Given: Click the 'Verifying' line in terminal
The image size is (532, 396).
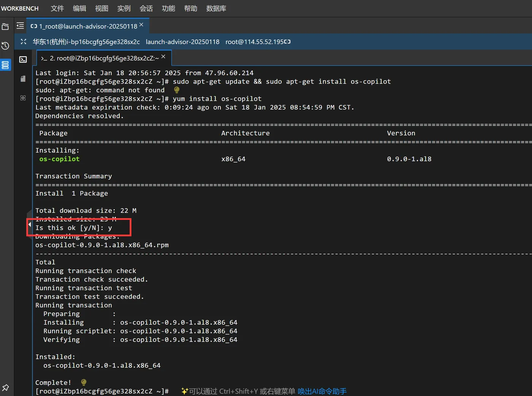Looking at the screenshot, I should (x=140, y=340).
